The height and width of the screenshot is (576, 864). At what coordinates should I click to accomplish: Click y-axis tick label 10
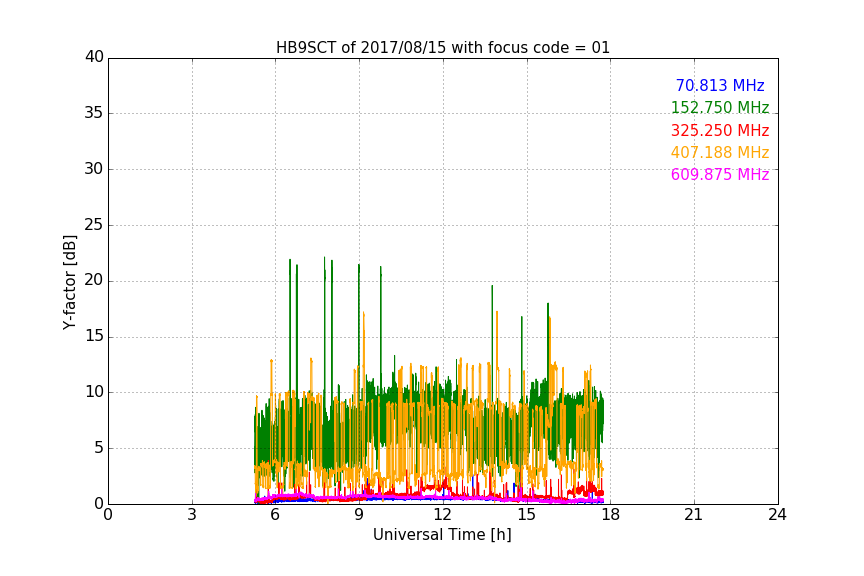coord(94,392)
